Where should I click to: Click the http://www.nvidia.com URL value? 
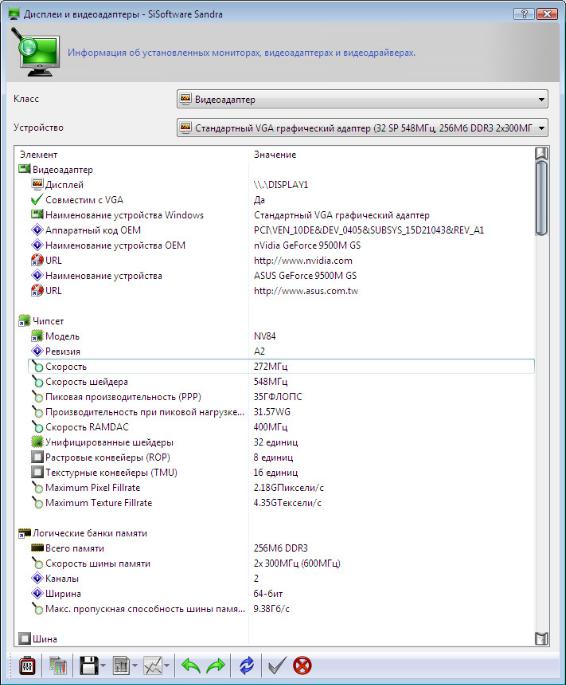point(303,260)
